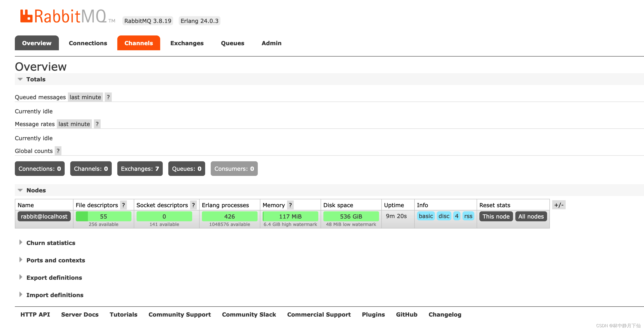644x330 pixels.
Task: Open the Queued messages help icon
Action: [108, 97]
